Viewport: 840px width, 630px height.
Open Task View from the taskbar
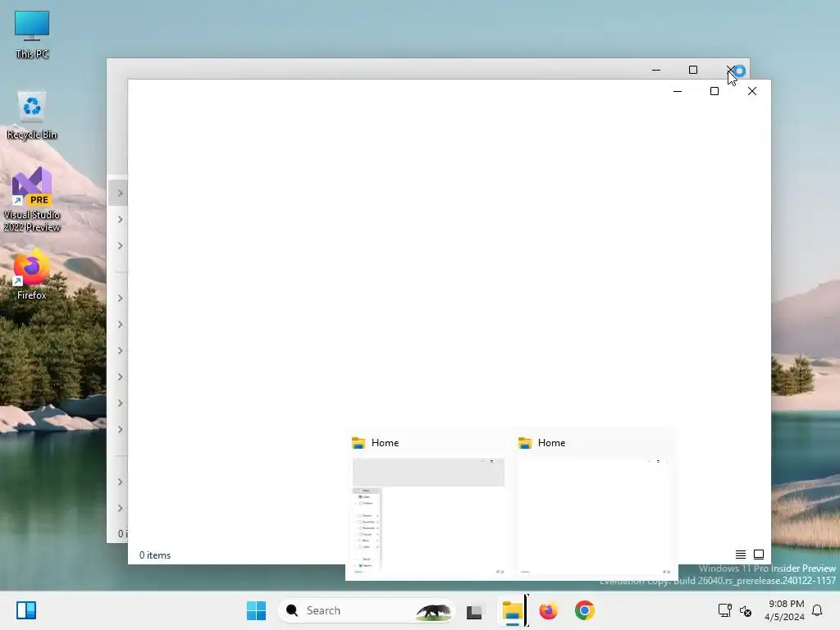click(475, 610)
